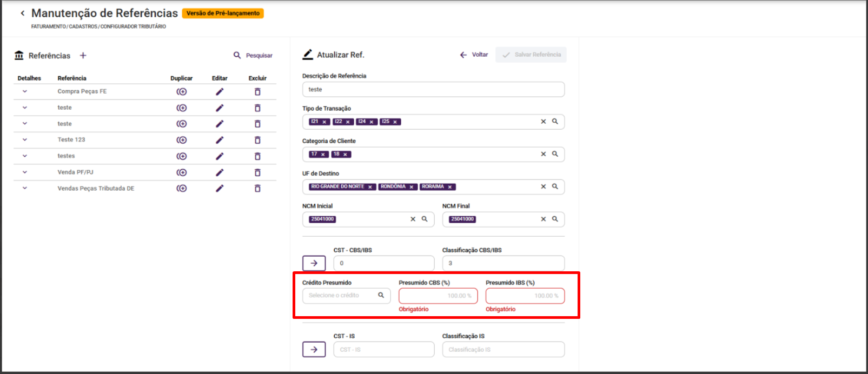Click Pesquisar to search references
868x374 pixels.
253,55
